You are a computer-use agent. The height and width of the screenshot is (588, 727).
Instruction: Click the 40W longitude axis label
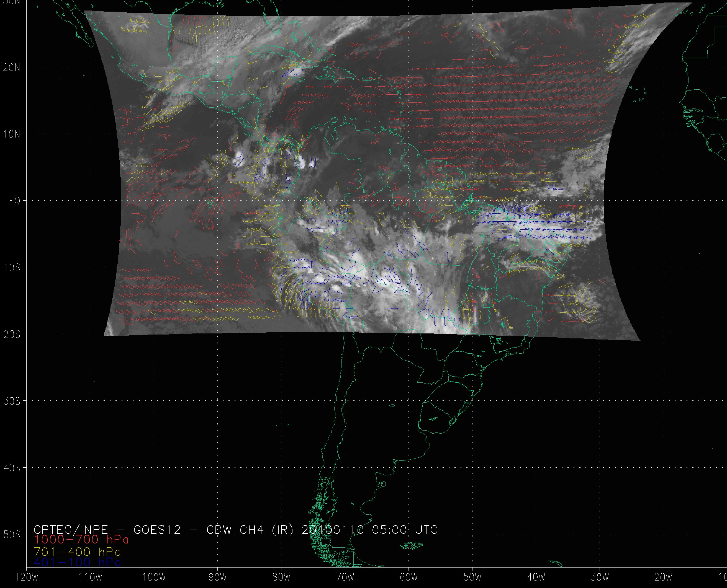click(536, 577)
